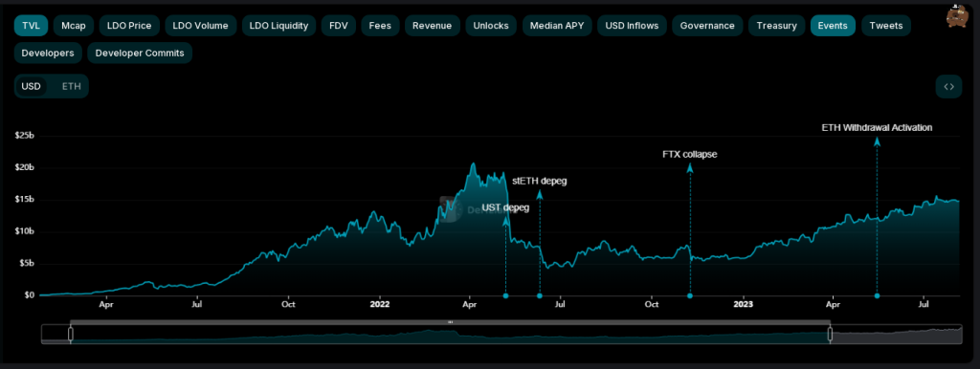
Task: Toggle the Unlocks metric chip
Action: tap(491, 26)
